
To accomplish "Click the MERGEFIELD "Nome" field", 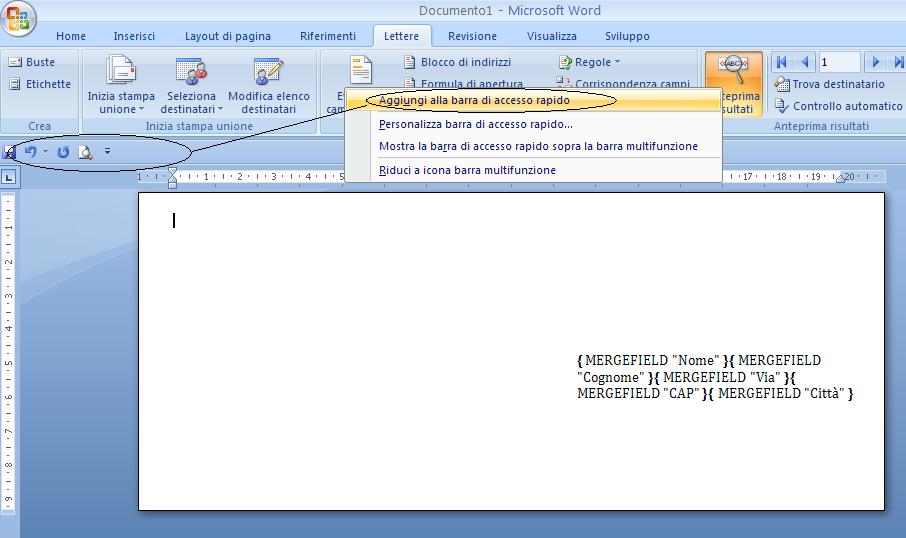I will click(653, 361).
